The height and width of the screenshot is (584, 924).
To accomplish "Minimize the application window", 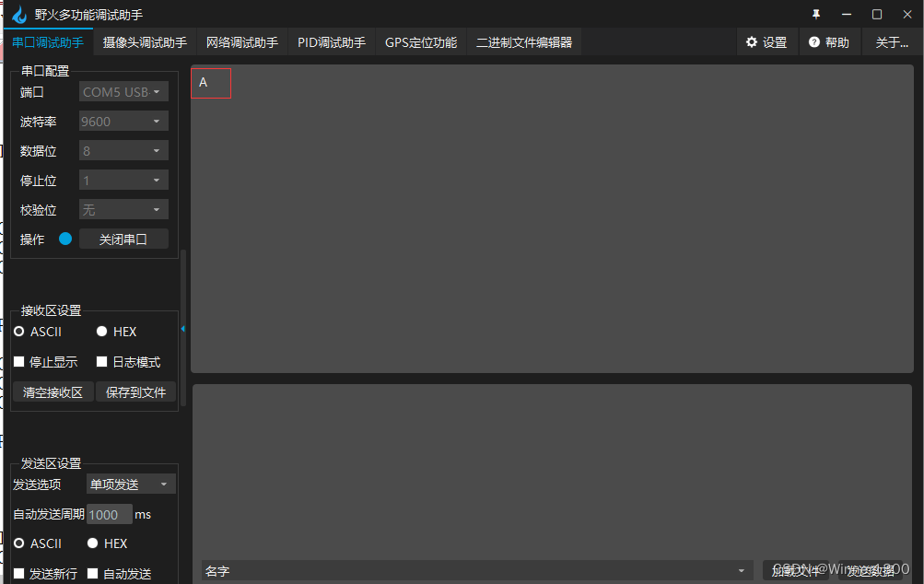I will point(847,14).
